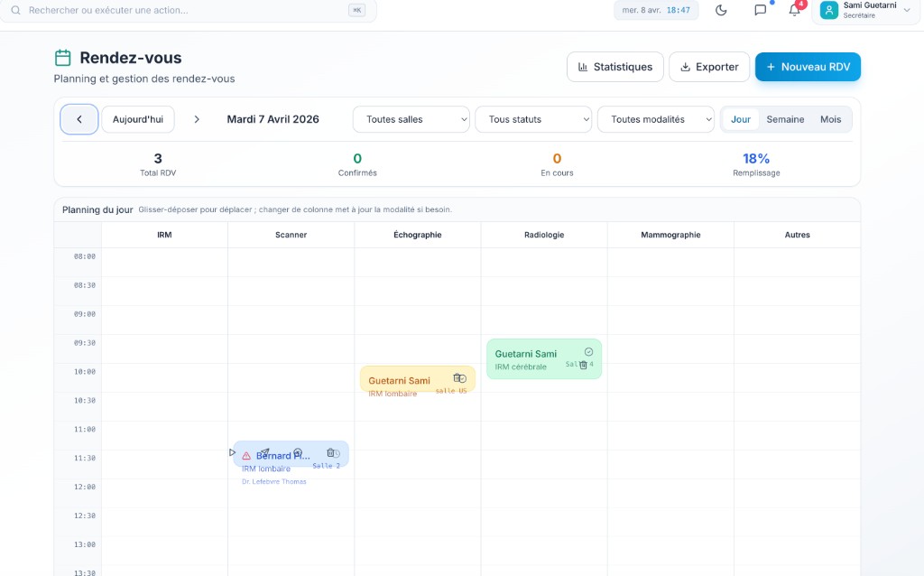Delete the Bernard appointment with trash icon
The image size is (924, 576).
coord(331,453)
